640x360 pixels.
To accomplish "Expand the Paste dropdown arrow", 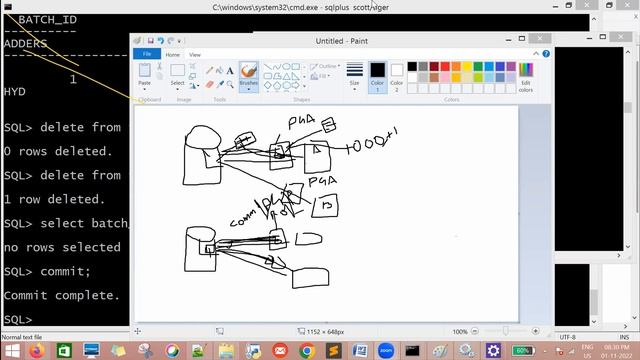I will [144, 89].
